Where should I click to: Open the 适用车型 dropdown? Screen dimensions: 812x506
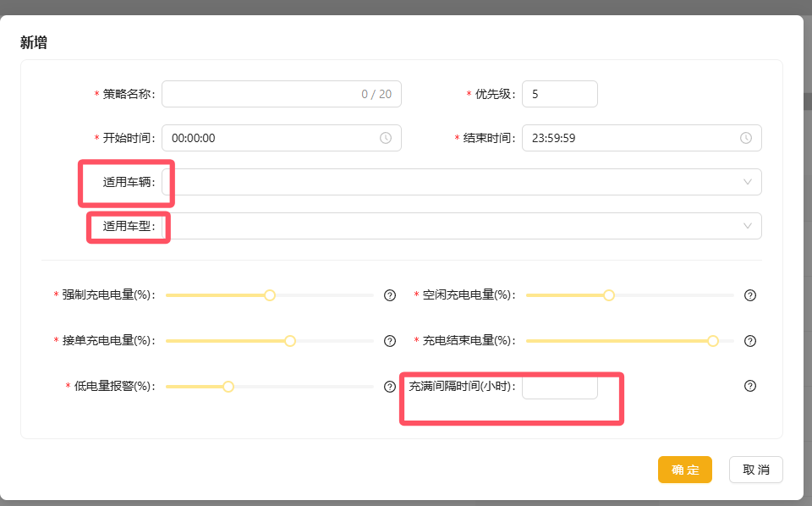click(462, 226)
